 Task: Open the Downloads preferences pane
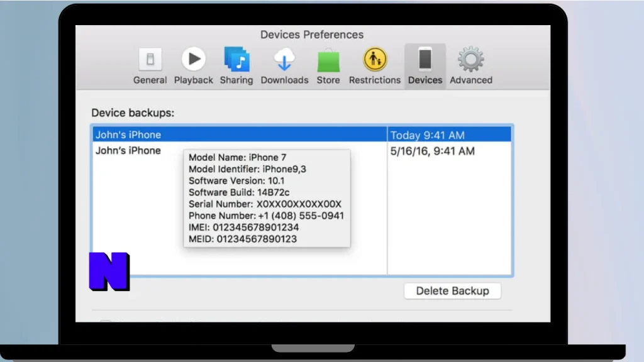tap(284, 65)
